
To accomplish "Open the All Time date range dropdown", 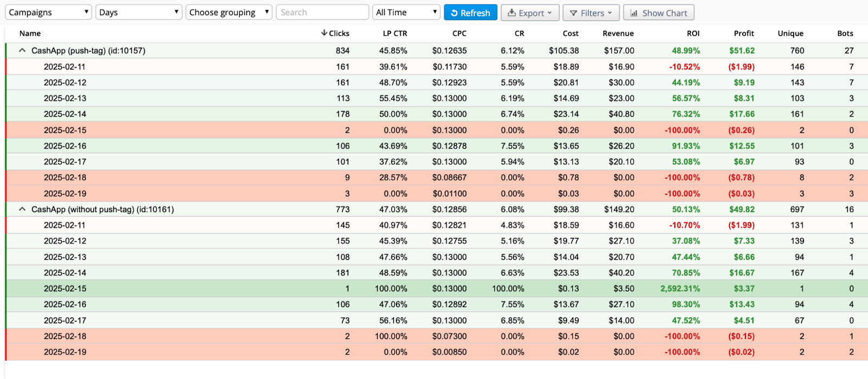I will 406,12.
